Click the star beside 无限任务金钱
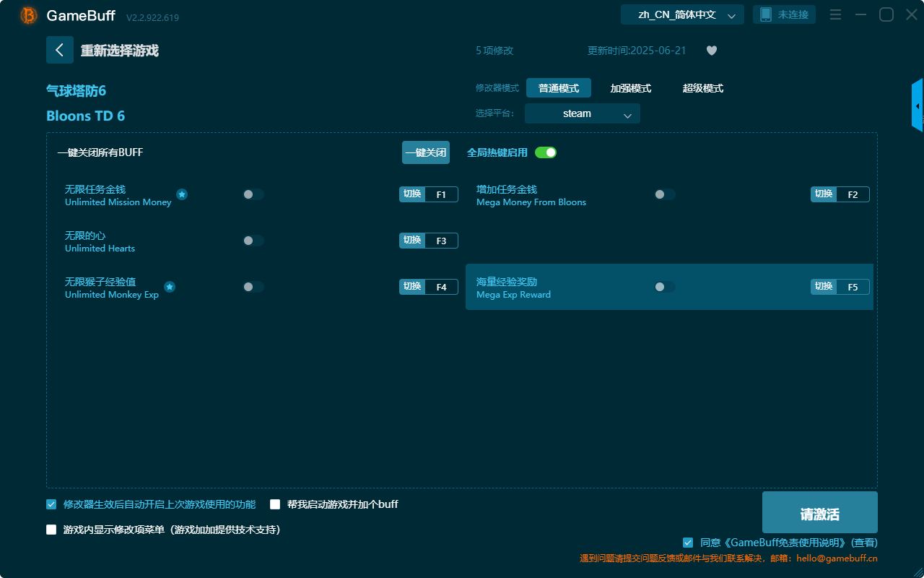The image size is (924, 578). tap(182, 194)
